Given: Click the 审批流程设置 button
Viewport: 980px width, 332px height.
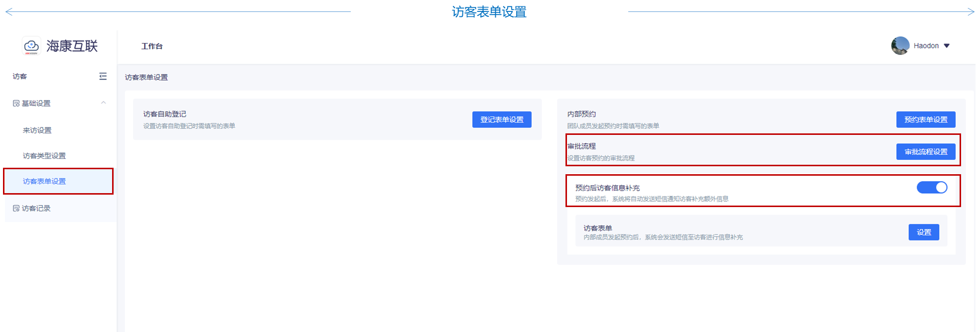Looking at the screenshot, I should pyautogui.click(x=926, y=152).
